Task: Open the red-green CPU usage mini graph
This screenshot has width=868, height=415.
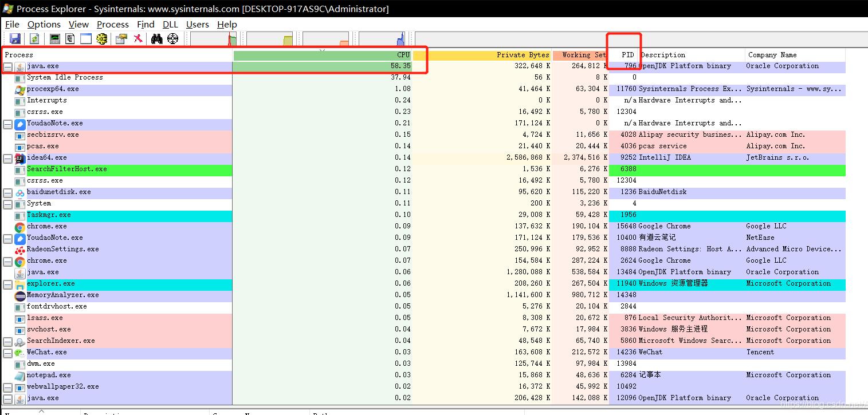Action: click(x=213, y=39)
